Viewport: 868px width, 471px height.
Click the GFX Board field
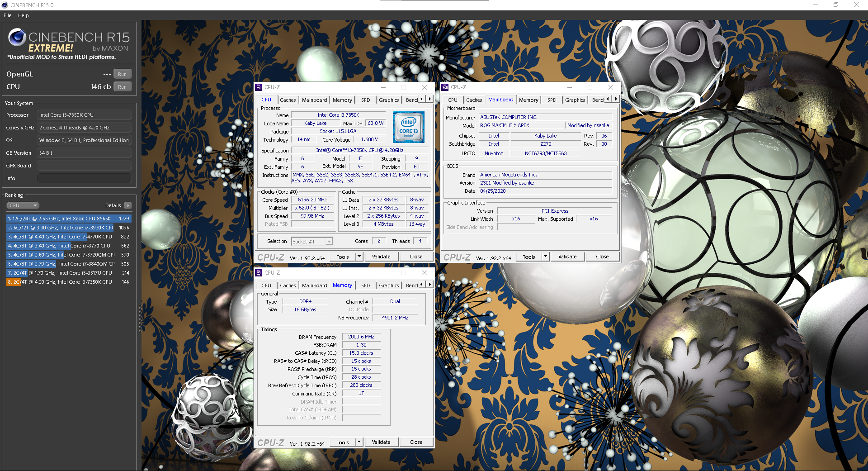click(85, 166)
